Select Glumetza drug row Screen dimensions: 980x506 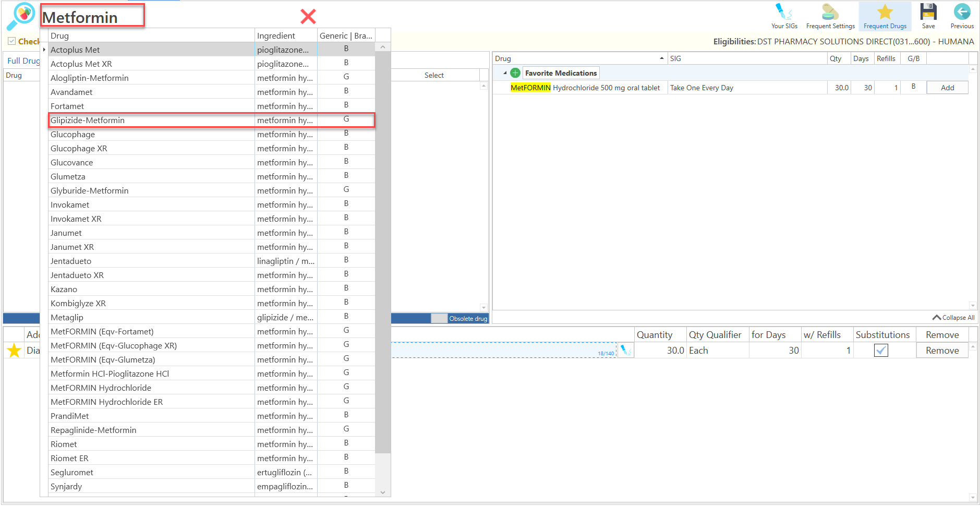click(212, 176)
